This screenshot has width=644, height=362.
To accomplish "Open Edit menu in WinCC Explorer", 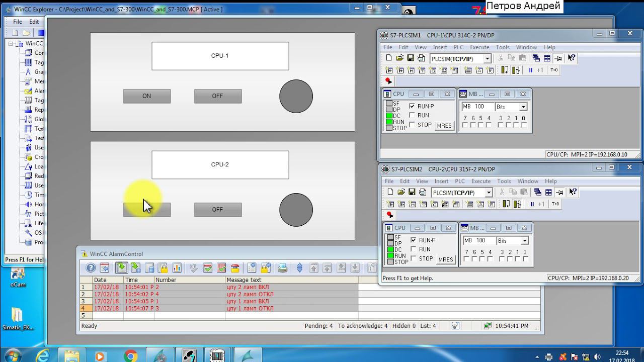I will pos(34,22).
